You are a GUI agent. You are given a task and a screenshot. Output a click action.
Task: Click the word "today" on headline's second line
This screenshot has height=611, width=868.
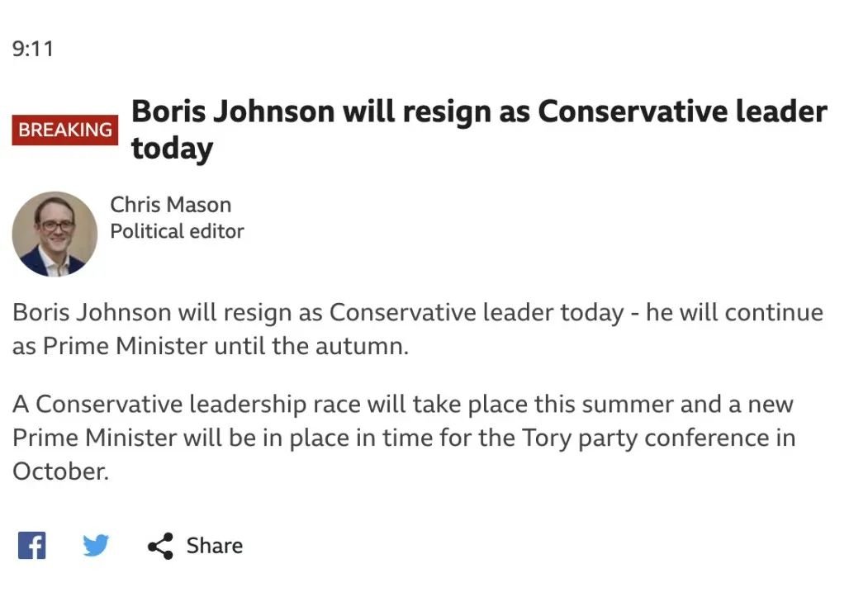[x=172, y=149]
